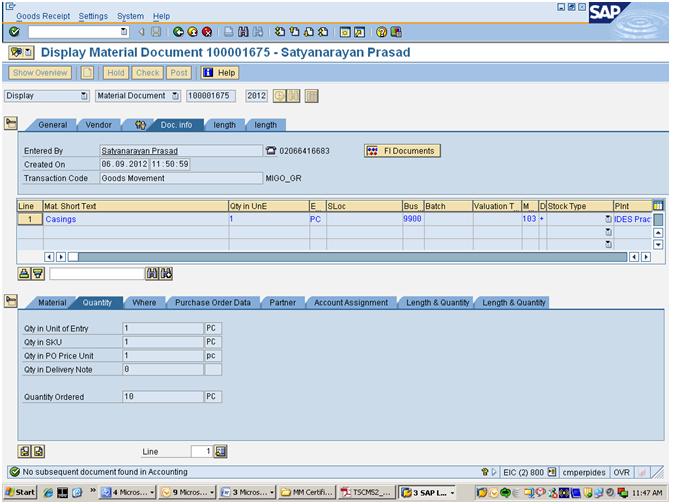Open the Account Assignment tab
674x504 pixels.
[x=351, y=302]
